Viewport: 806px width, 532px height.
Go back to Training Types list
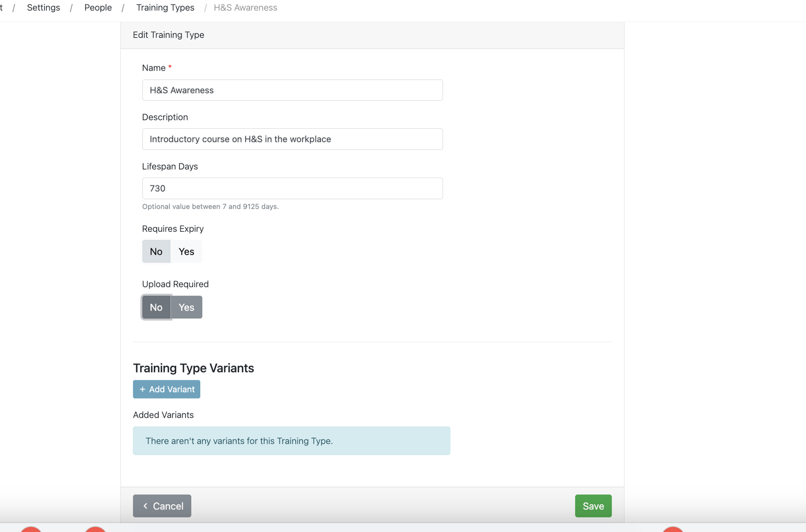click(165, 7)
